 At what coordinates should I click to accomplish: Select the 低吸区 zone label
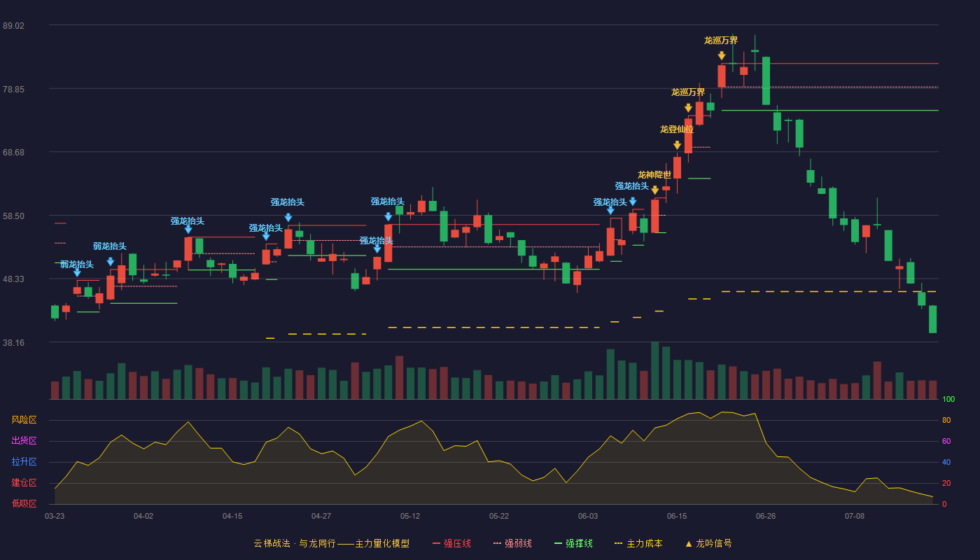[x=24, y=503]
